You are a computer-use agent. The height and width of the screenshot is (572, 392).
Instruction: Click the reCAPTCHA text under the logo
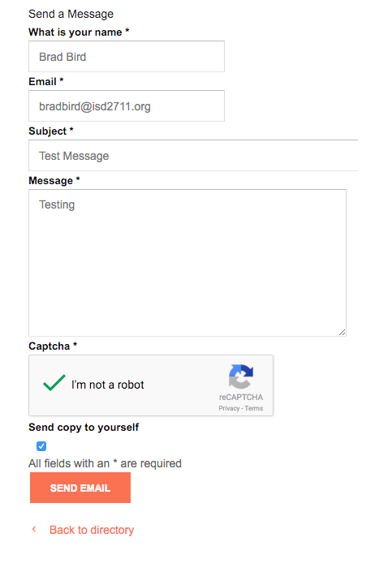pos(241,397)
